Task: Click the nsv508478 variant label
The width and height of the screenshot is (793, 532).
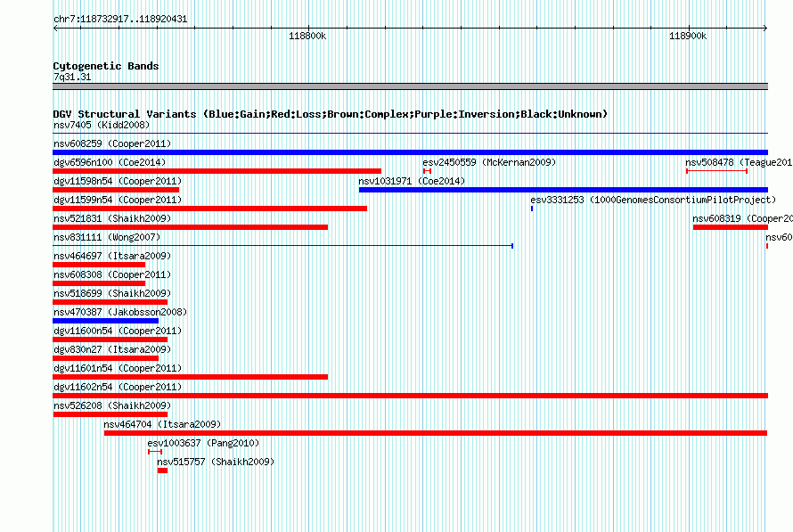Action: coord(739,162)
